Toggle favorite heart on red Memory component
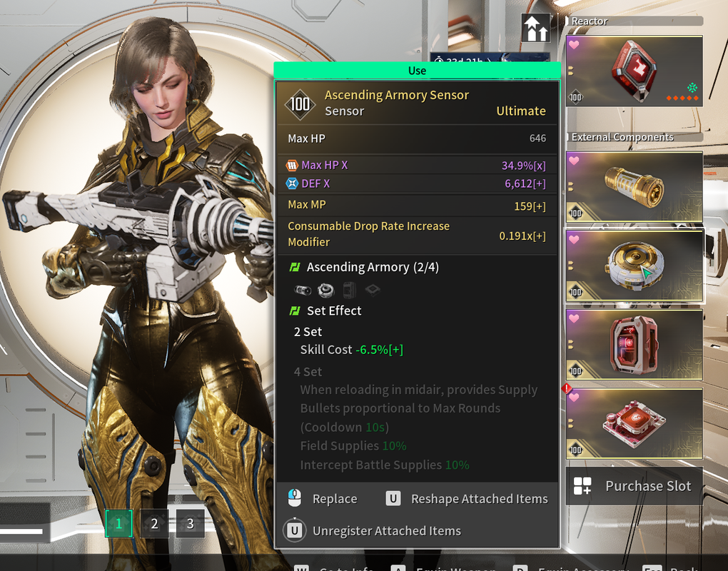 point(574,318)
